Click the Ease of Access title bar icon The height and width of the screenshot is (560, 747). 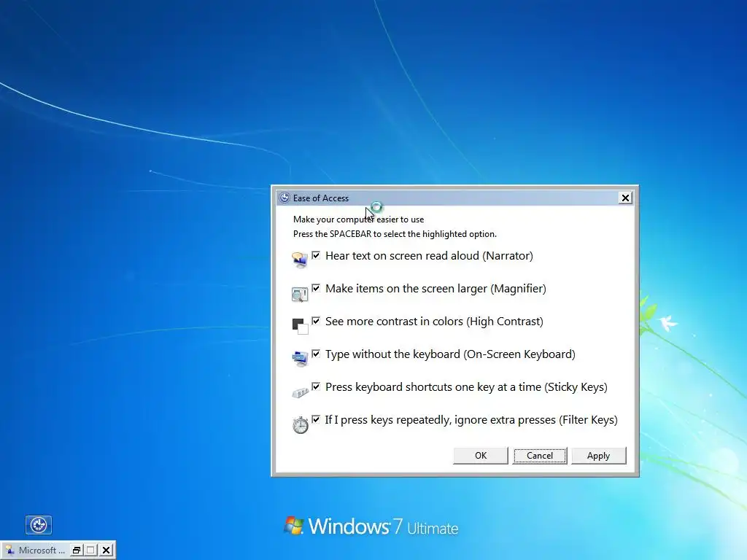(x=285, y=198)
